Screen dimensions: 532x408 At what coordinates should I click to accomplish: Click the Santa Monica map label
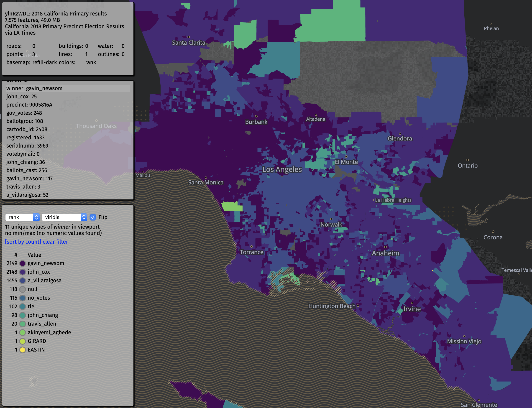[206, 182]
